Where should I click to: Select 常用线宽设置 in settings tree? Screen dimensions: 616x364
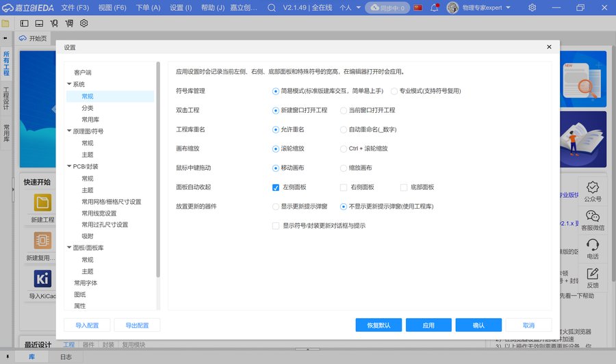pyautogui.click(x=99, y=213)
